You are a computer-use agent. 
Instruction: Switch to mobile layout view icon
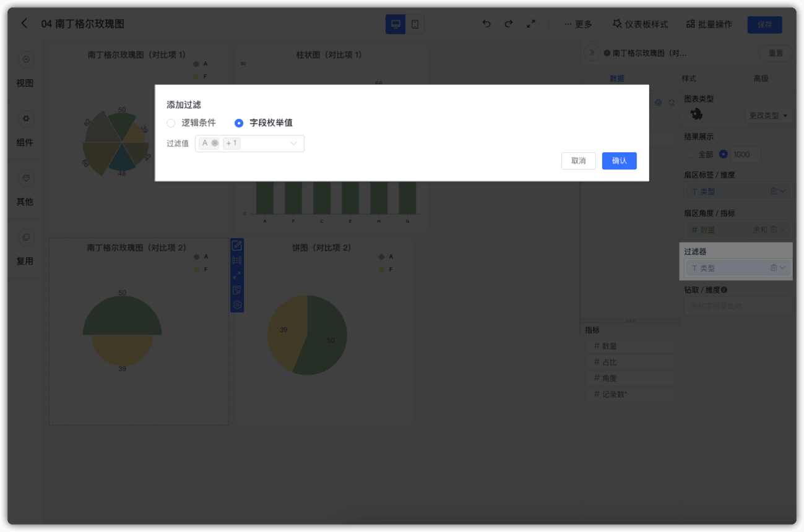[x=415, y=24]
